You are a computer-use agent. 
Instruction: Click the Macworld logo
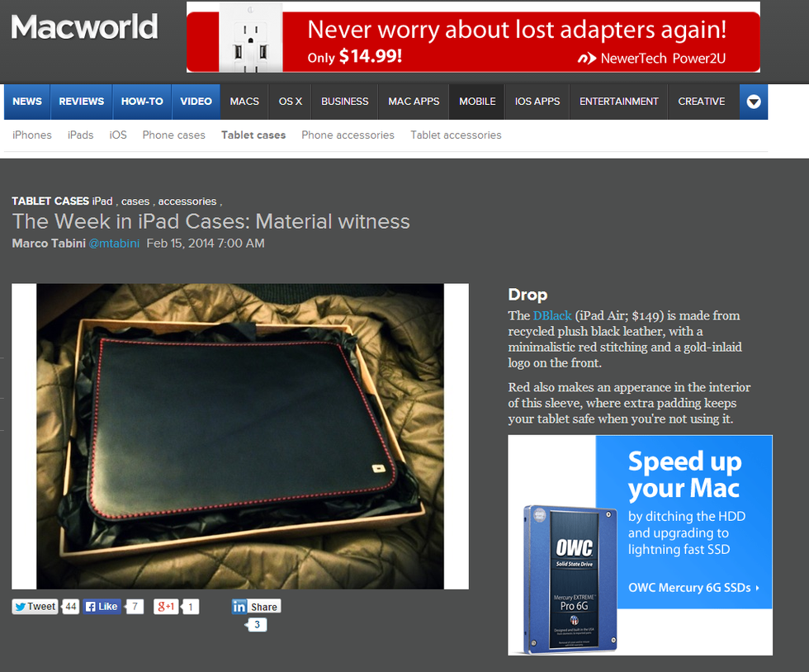coord(84,27)
